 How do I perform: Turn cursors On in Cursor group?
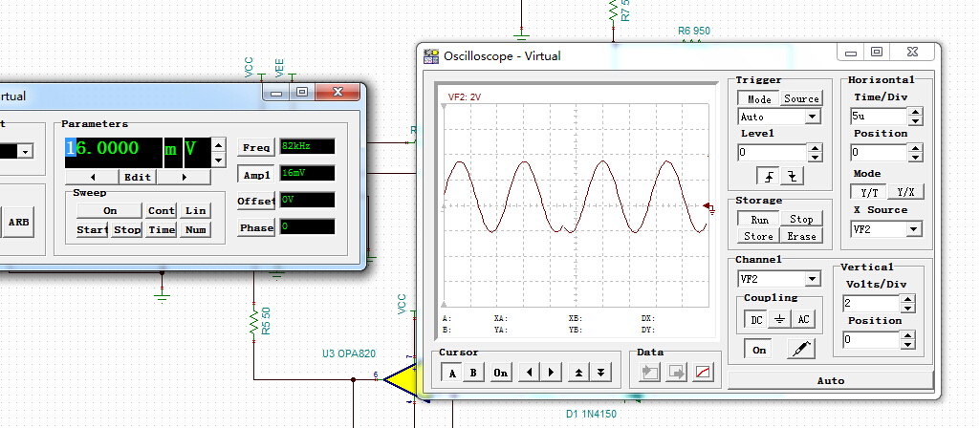click(x=501, y=373)
